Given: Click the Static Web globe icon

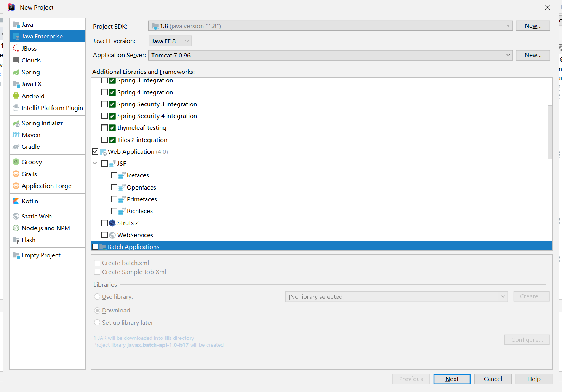Looking at the screenshot, I should [16, 216].
